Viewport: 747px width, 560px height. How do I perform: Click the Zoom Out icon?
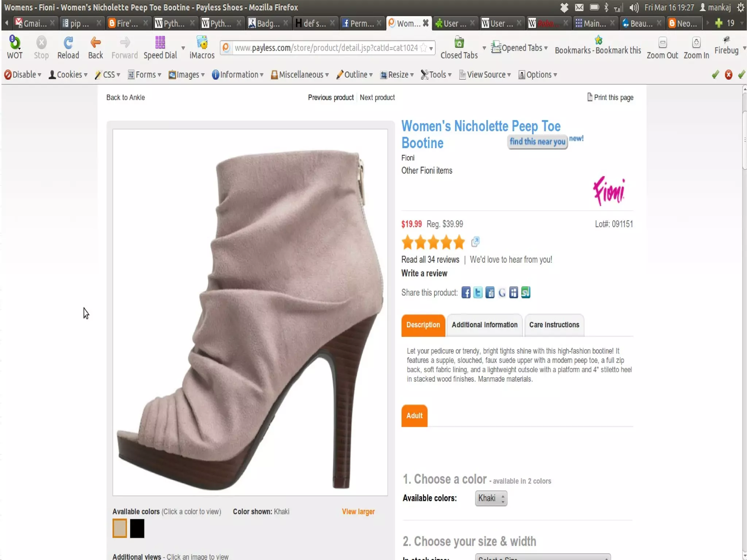coord(662,43)
